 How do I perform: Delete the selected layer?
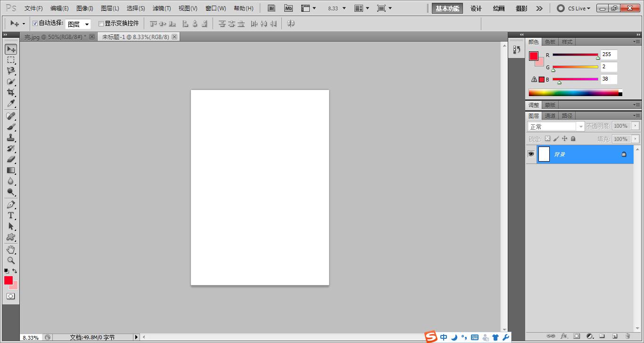point(627,336)
